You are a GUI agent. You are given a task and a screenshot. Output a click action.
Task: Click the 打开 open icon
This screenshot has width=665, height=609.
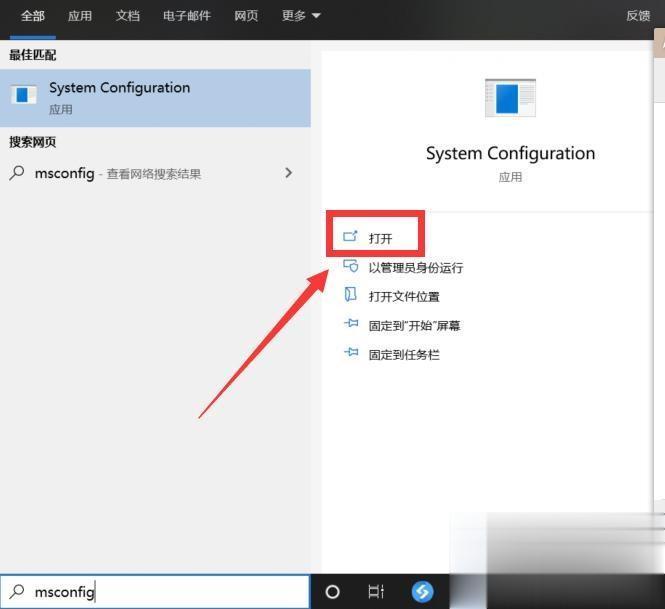(350, 236)
